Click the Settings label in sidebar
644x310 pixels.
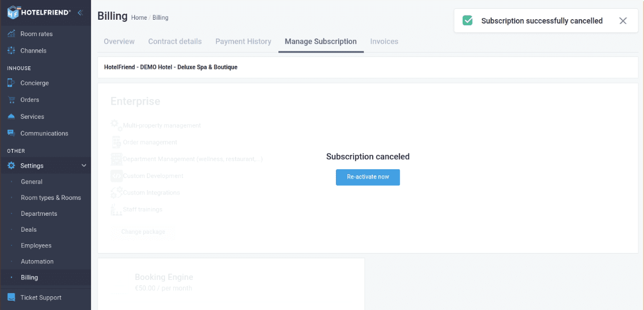32,166
